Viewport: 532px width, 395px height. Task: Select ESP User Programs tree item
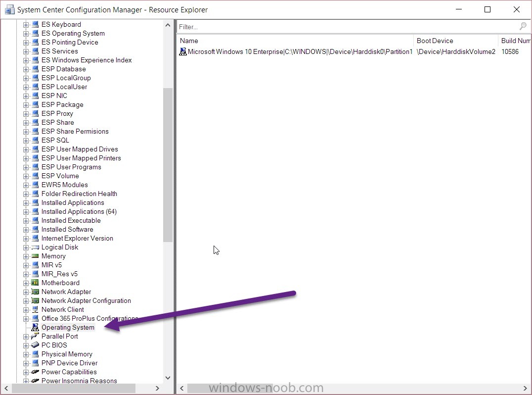71,167
